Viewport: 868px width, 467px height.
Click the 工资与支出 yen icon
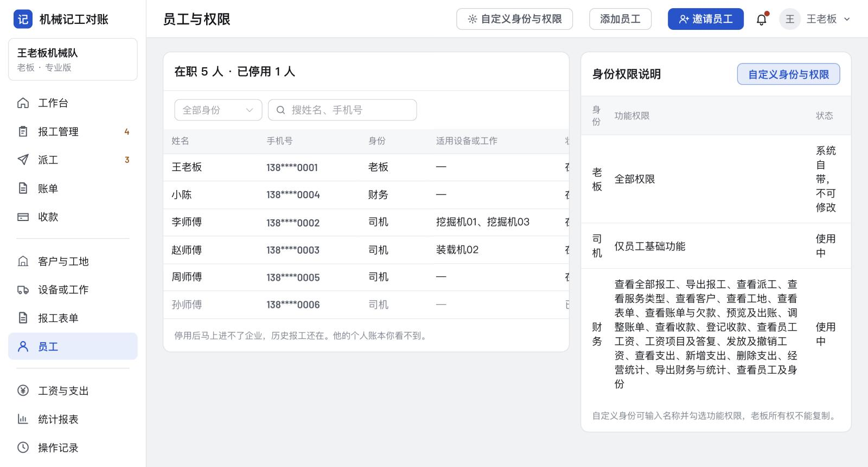pyautogui.click(x=23, y=390)
